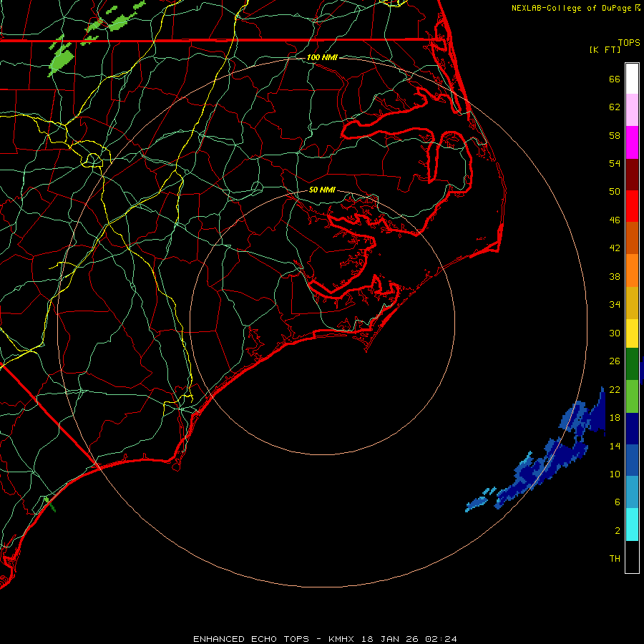Click the large green echo top in northwest
This screenshot has height=644, width=644.
coord(62,62)
